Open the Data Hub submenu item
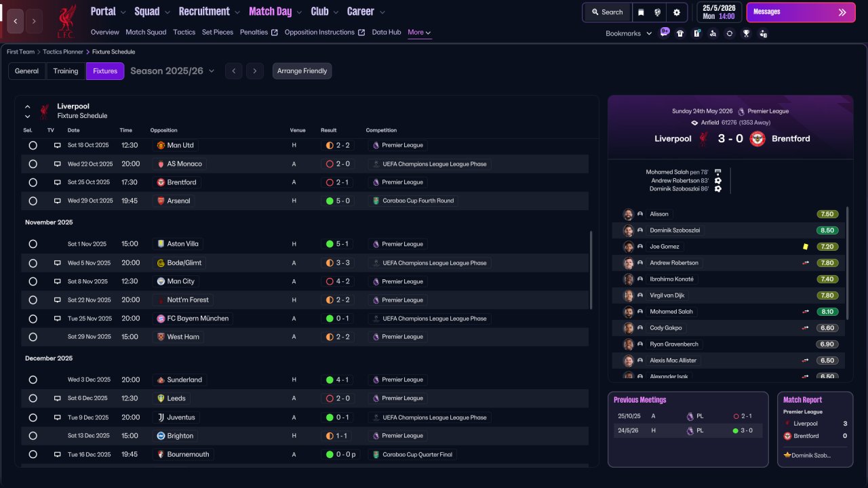The image size is (868, 488). (387, 33)
